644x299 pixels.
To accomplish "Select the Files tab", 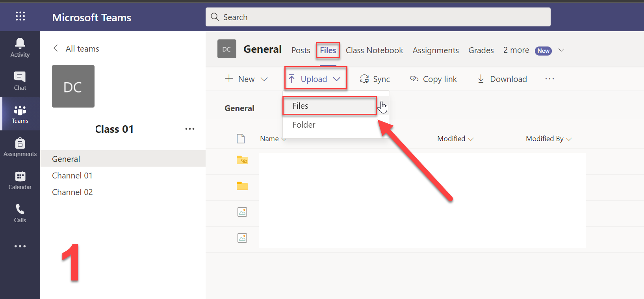I will [328, 50].
